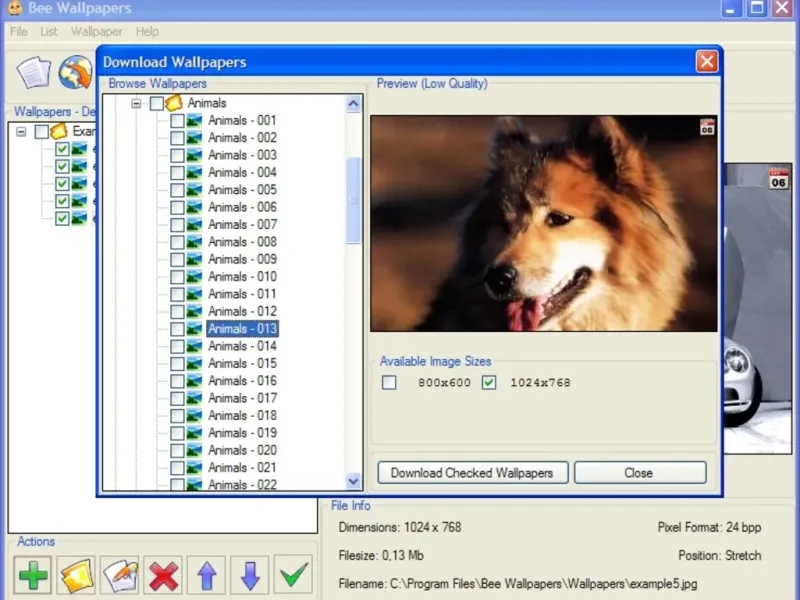The height and width of the screenshot is (600, 800).
Task: Click the picture icon beside Animals - 001
Action: click(194, 121)
